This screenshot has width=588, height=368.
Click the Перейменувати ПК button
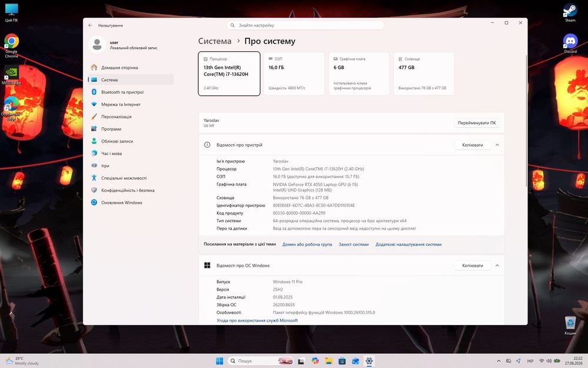tap(477, 123)
